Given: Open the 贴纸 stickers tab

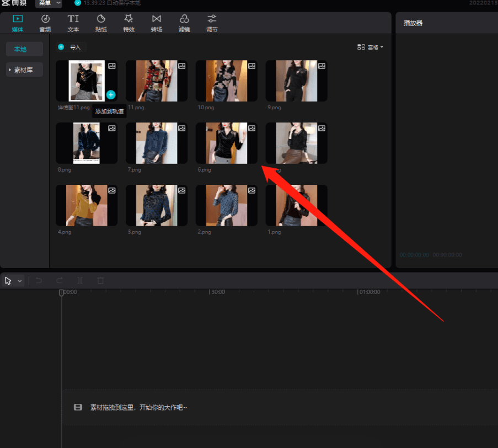Looking at the screenshot, I should pos(101,24).
